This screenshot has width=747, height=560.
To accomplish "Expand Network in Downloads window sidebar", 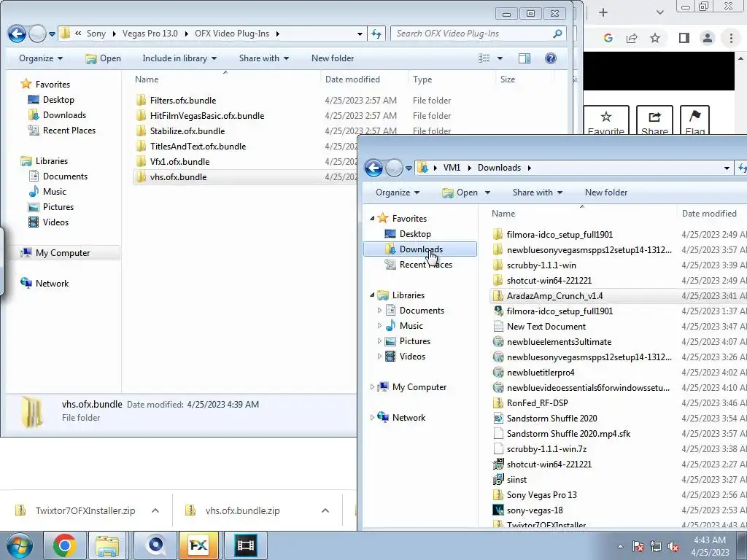I will [x=372, y=418].
